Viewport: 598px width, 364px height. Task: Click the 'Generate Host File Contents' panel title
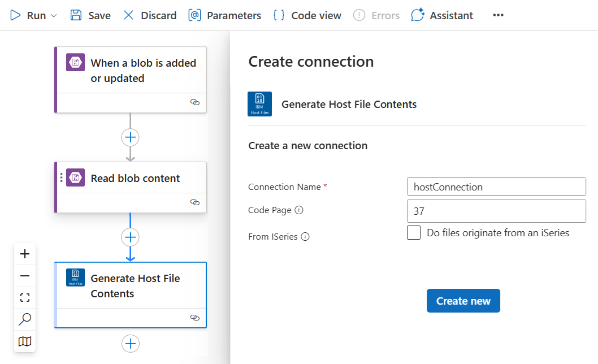(x=349, y=104)
